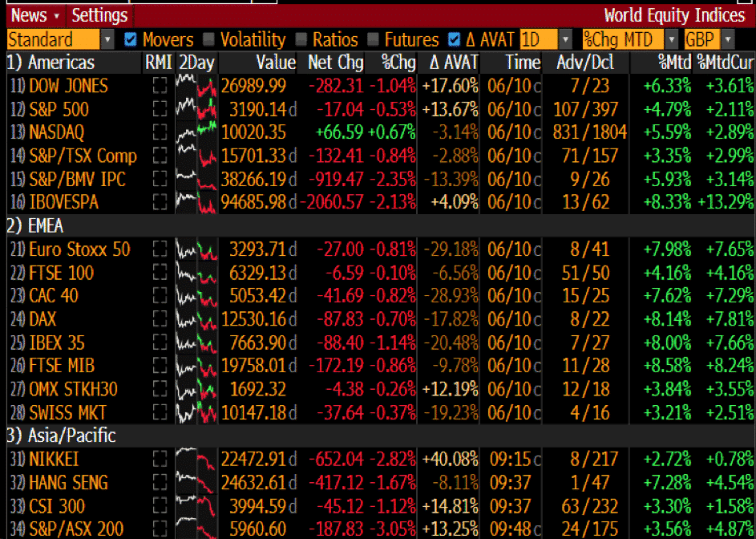Click the NASDAQ net change +66.59
The width and height of the screenshot is (756, 539).
click(x=341, y=132)
